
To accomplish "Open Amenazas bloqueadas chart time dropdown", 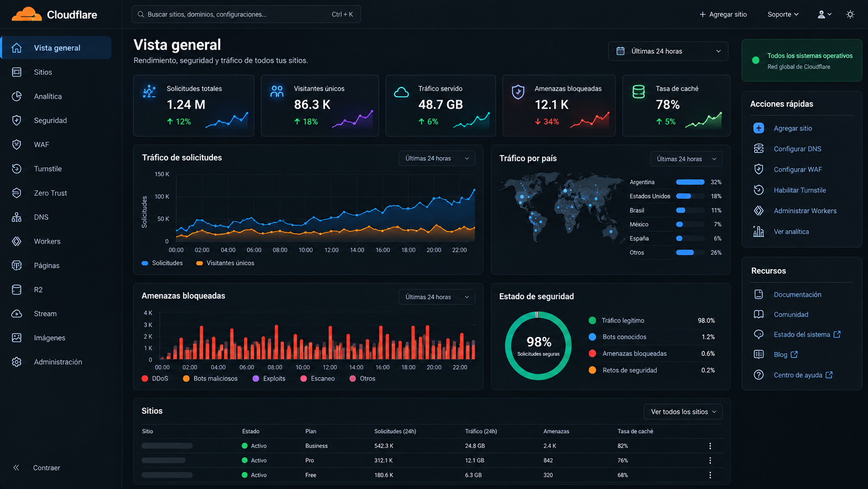I will point(437,297).
